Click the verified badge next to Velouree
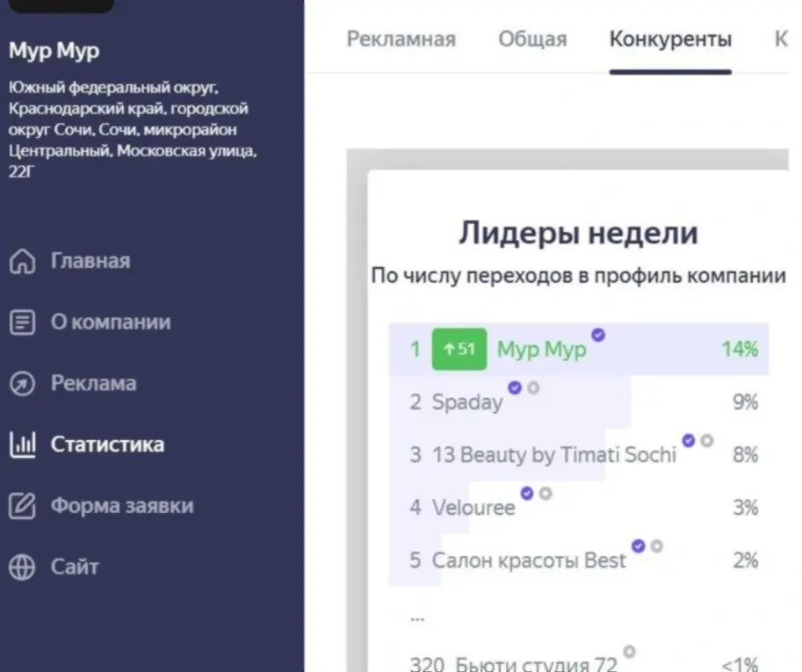 tap(527, 493)
